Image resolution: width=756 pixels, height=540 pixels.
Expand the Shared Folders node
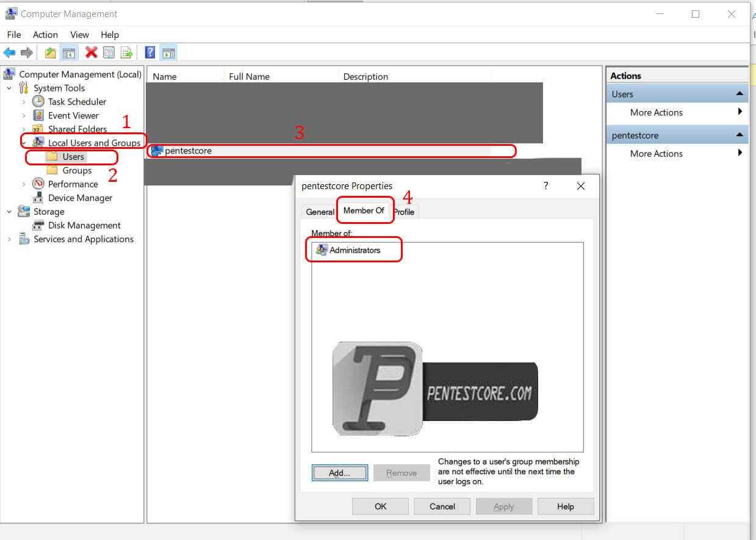[24, 129]
